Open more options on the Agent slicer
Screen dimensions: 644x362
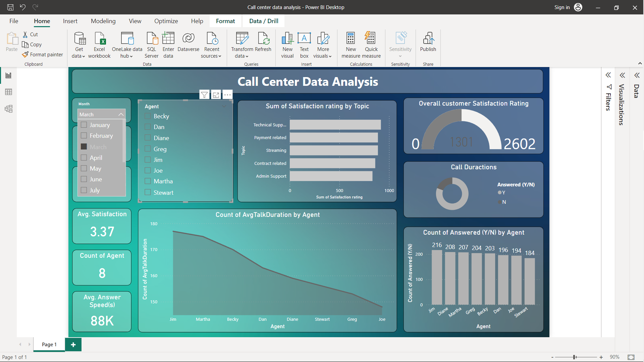(x=227, y=94)
